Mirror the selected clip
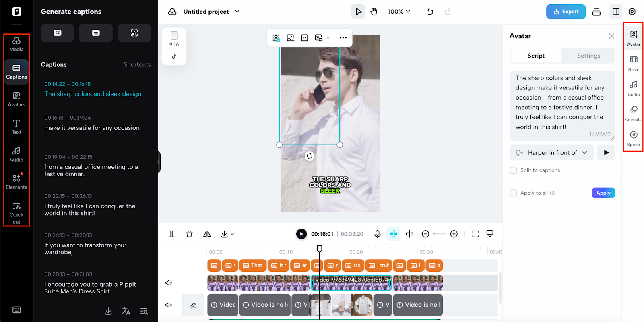Screen dimensions: 644x322 click(x=207, y=234)
